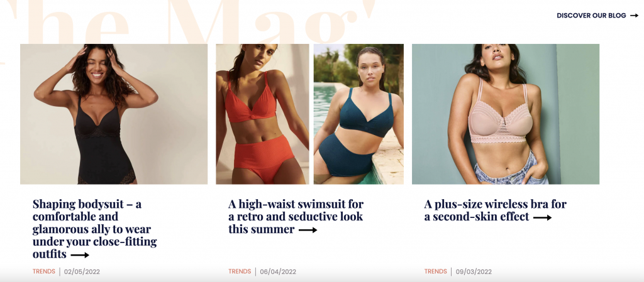Select the black bodysuit photo
644x282 pixels.
(114, 114)
